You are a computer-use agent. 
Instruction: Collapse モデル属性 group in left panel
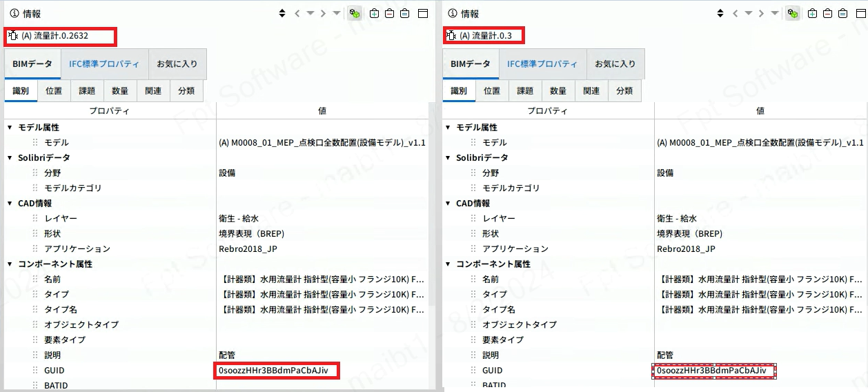tap(10, 128)
